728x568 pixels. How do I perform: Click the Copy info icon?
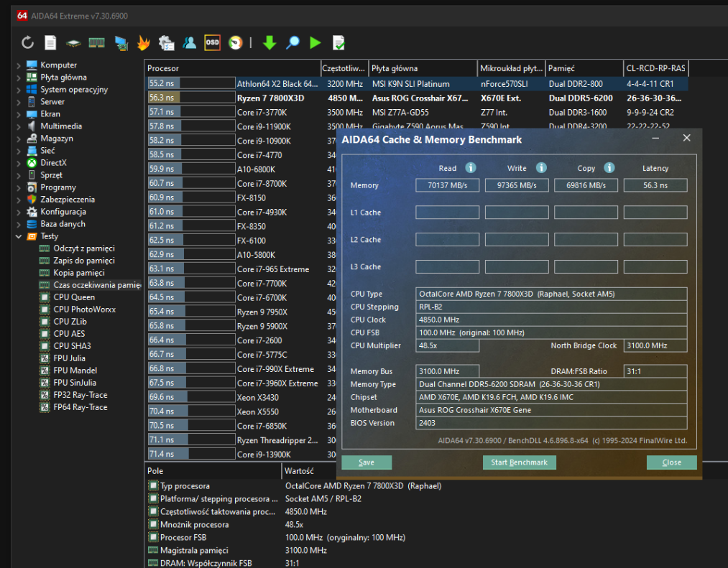click(x=609, y=167)
